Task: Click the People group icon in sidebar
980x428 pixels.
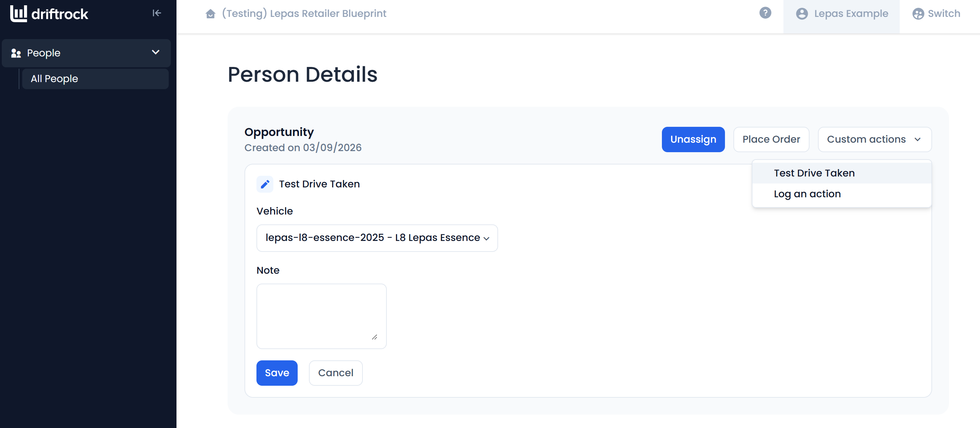Action: point(16,53)
